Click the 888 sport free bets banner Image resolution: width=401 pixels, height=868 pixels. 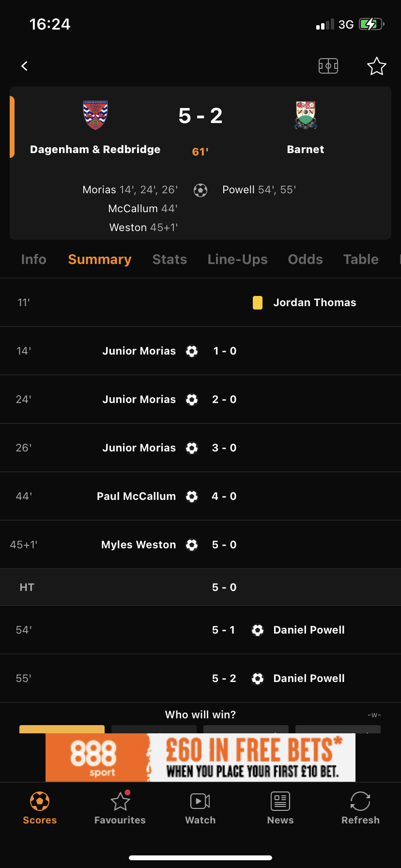click(200, 757)
